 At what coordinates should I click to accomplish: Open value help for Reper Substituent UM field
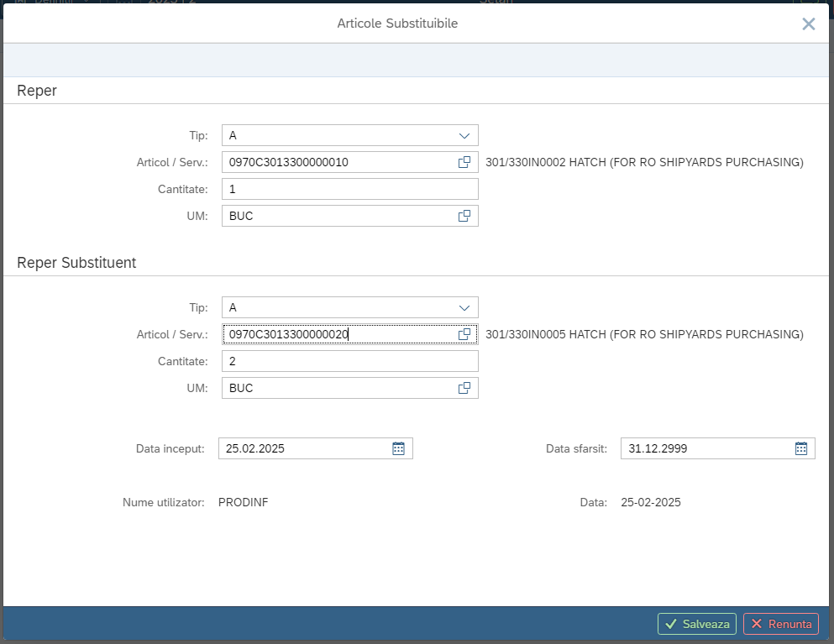pyautogui.click(x=464, y=388)
